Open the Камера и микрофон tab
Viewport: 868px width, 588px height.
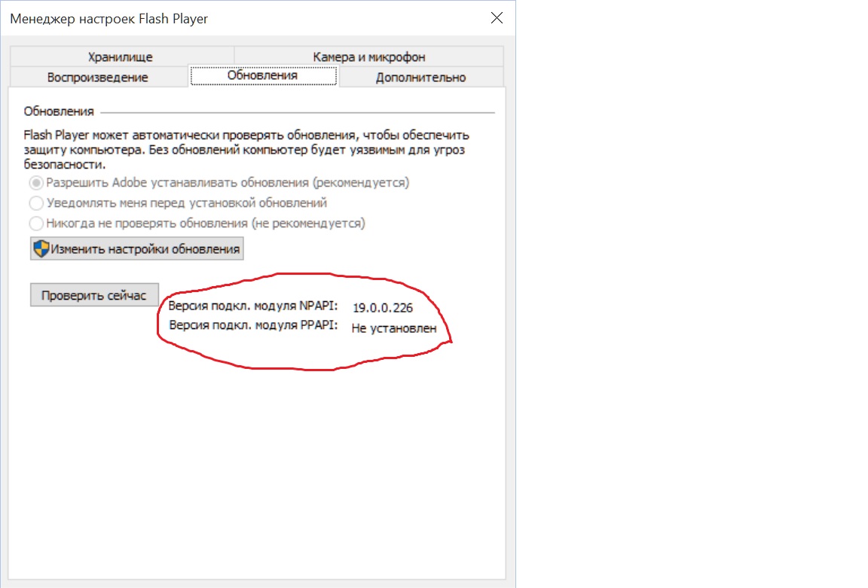coord(368,57)
